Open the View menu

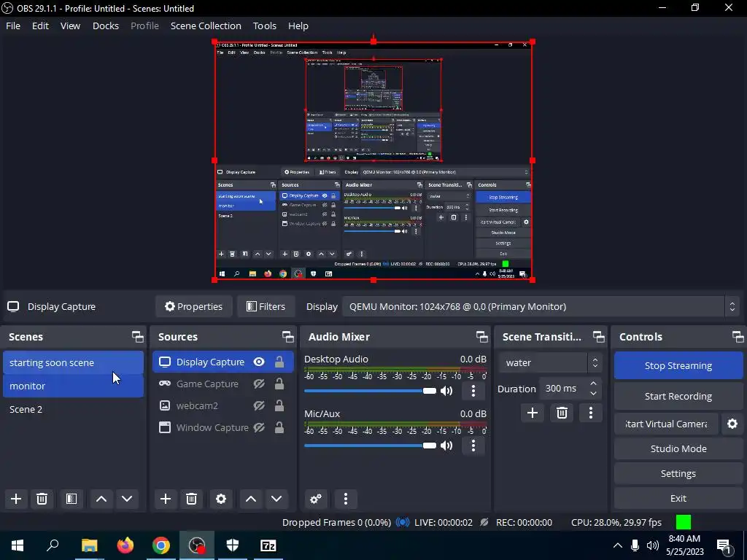(70, 26)
